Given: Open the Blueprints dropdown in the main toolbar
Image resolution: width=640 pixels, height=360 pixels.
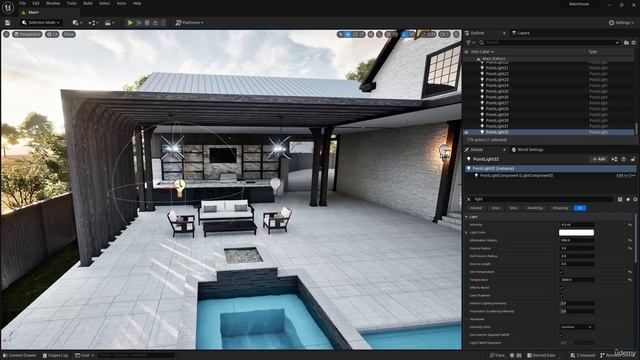Looking at the screenshot, I should click(x=94, y=22).
